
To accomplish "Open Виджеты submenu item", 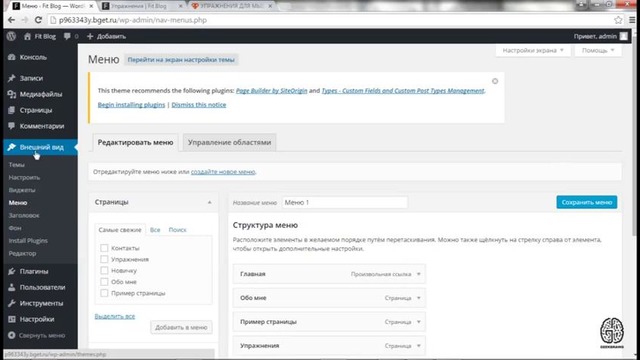I will pyautogui.click(x=22, y=190).
